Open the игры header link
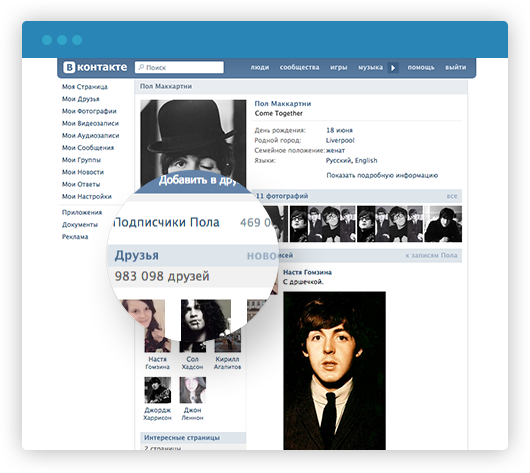530x473 pixels. tap(339, 67)
